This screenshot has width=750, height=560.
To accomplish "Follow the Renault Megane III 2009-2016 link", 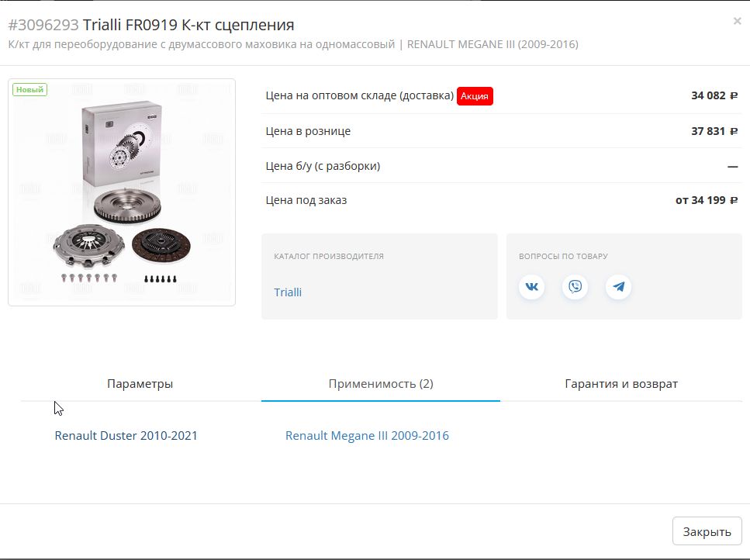I will (367, 436).
